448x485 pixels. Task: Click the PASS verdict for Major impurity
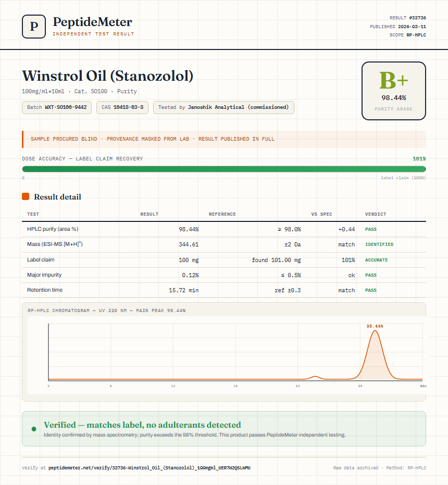click(371, 275)
